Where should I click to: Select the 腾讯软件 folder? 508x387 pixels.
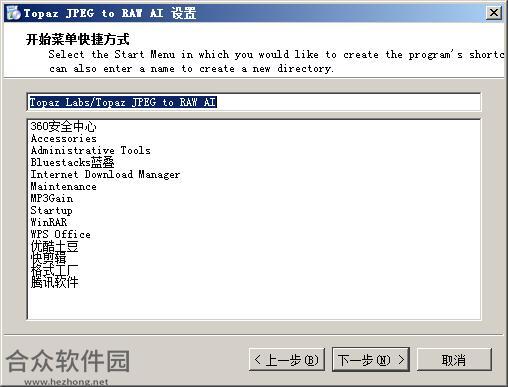tap(54, 282)
